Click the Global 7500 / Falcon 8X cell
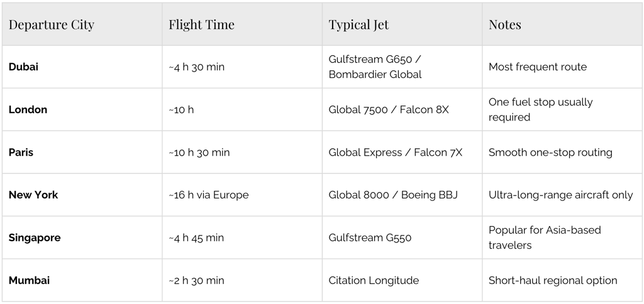The height and width of the screenshot is (304, 644). [389, 109]
